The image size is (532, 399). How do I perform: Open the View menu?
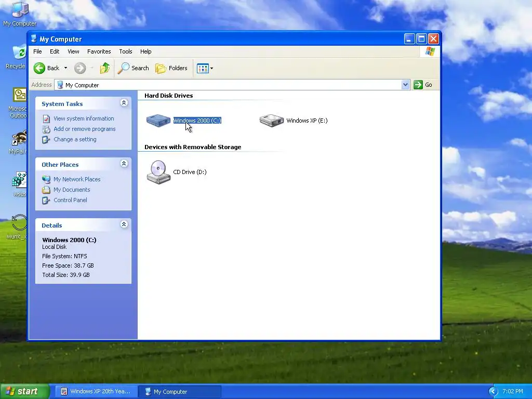coord(73,51)
